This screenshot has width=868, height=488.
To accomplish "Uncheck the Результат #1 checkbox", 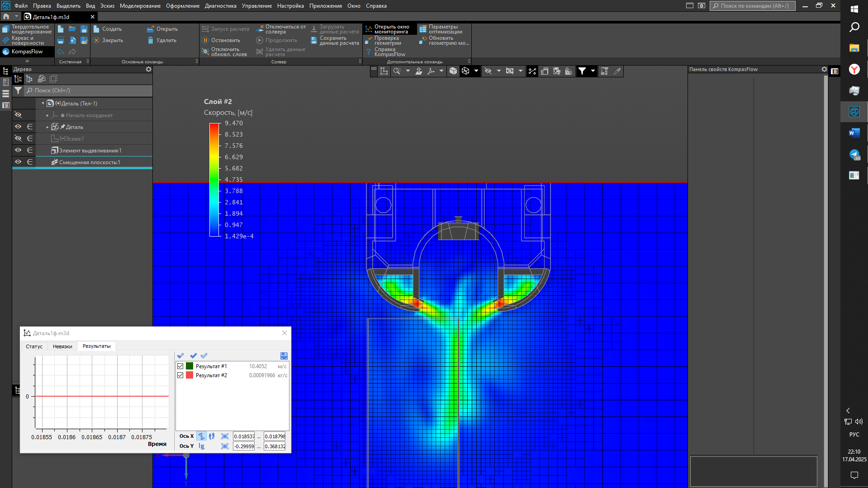I will 180,366.
